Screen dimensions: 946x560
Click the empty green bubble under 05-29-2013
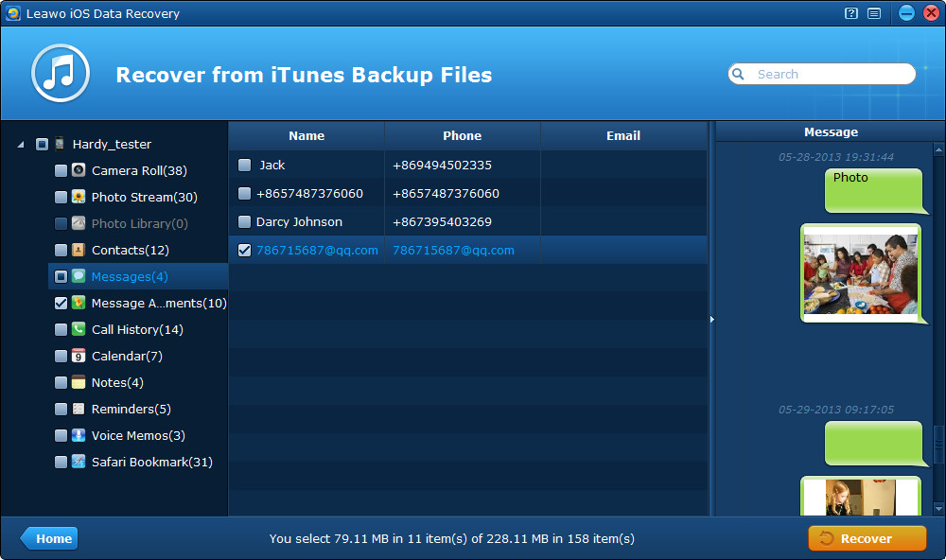pyautogui.click(x=873, y=444)
